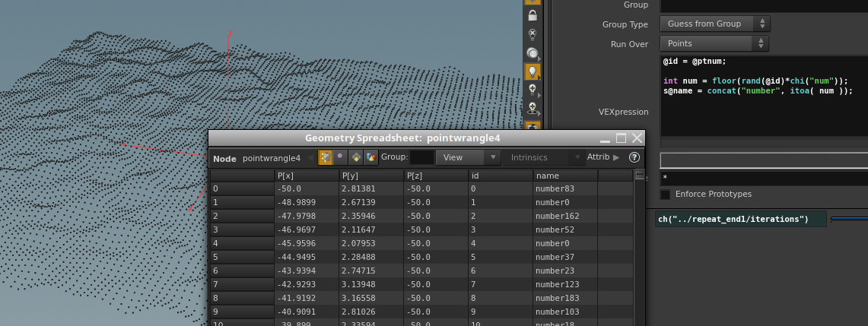Select the cell 'number52'
The width and height of the screenshot is (868, 326).
(565, 229)
